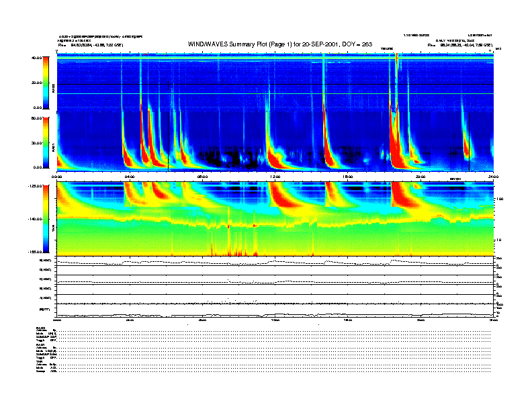Click the RAD1 spectrogram panel
Screen dimensions: 532x411
click(275, 142)
